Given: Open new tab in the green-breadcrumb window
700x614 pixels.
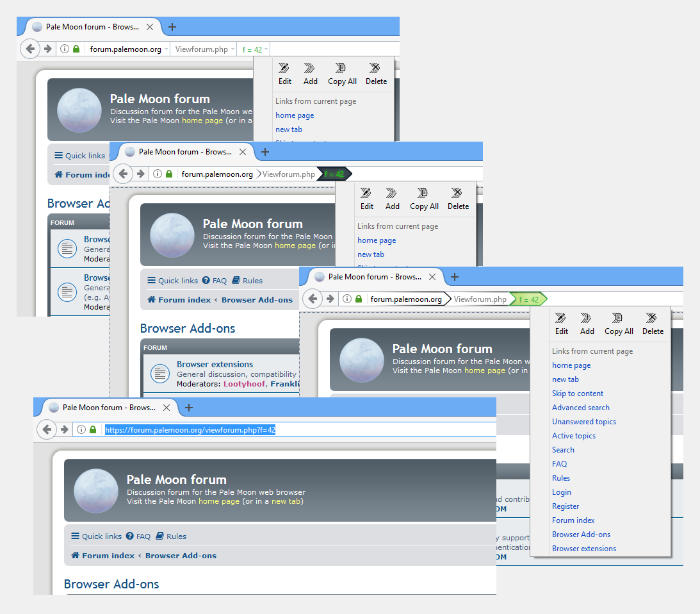Looking at the screenshot, I should (x=455, y=277).
